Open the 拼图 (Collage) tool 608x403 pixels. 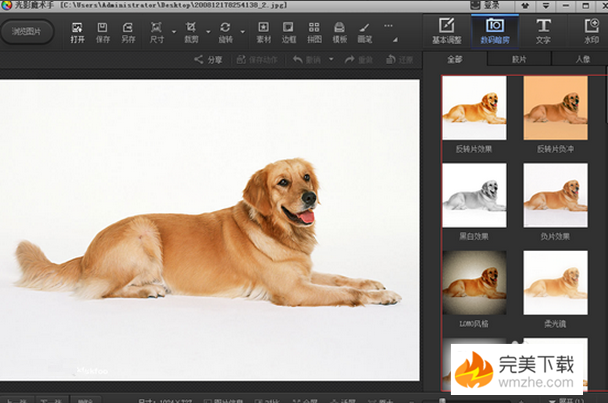[x=314, y=32]
